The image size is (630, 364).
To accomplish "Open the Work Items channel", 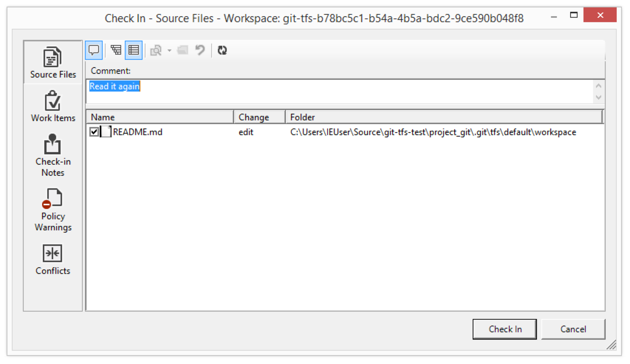I will click(x=53, y=106).
